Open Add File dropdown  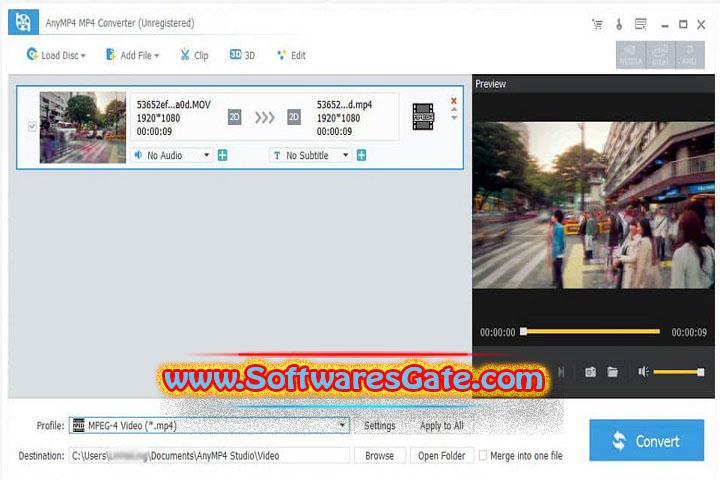pos(132,55)
